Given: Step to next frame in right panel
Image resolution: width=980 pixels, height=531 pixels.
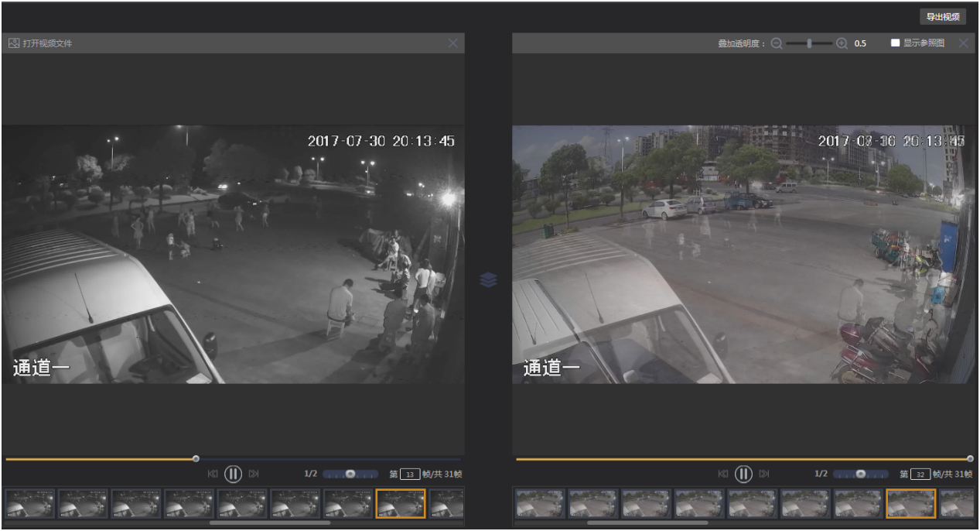Looking at the screenshot, I should [764, 474].
